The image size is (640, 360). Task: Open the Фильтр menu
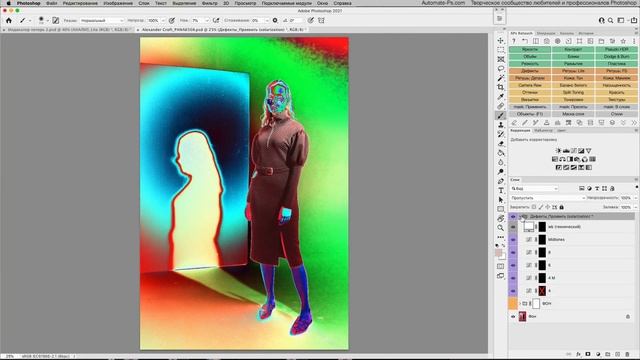point(210,3)
